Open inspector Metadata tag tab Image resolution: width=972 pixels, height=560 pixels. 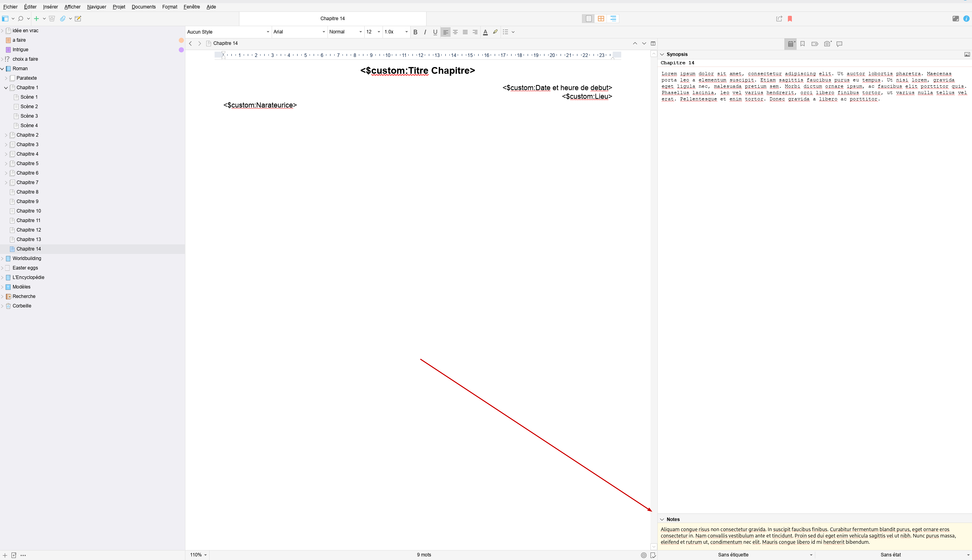pyautogui.click(x=815, y=44)
